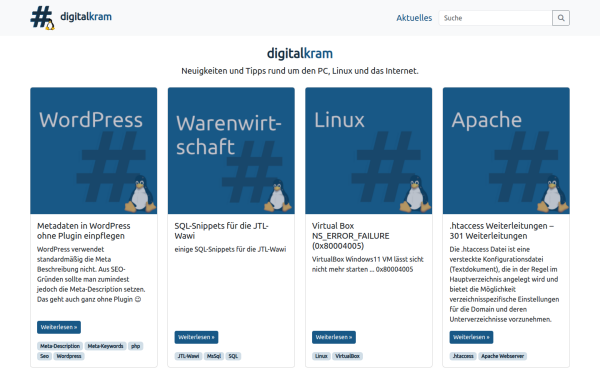The height and width of the screenshot is (375, 600).
Task: Open the Apache category thumbnail
Action: point(506,150)
